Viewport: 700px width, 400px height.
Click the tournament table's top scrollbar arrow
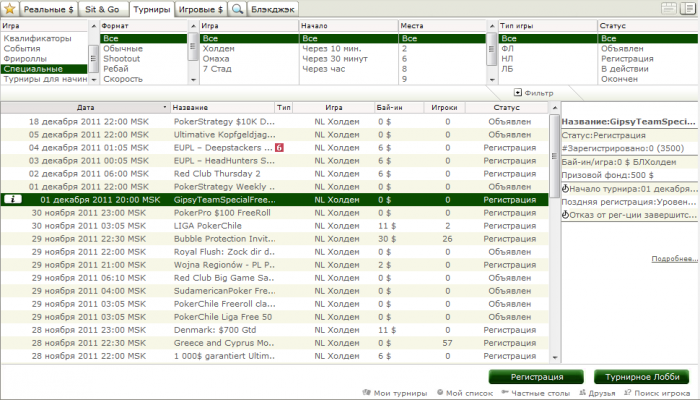(x=554, y=108)
